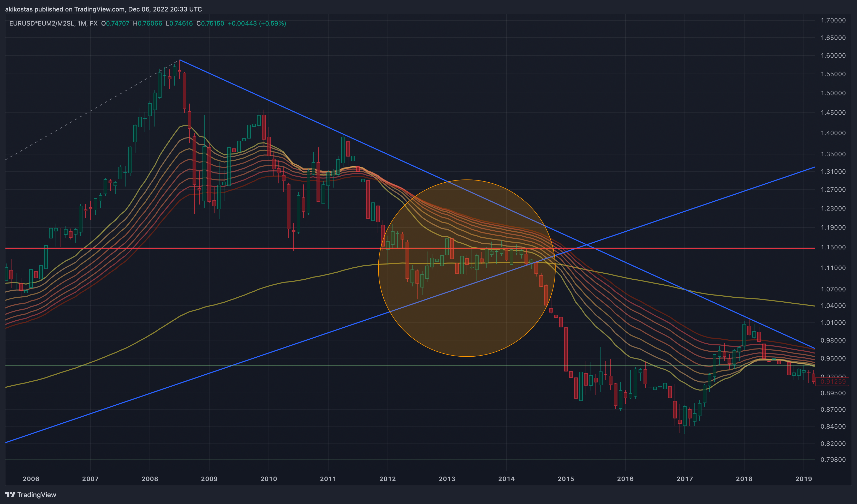Click the 0.95000 price axis label

(833, 358)
